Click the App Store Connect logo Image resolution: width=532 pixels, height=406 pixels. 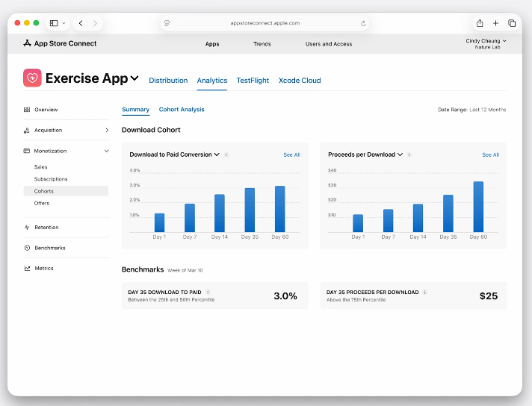60,43
